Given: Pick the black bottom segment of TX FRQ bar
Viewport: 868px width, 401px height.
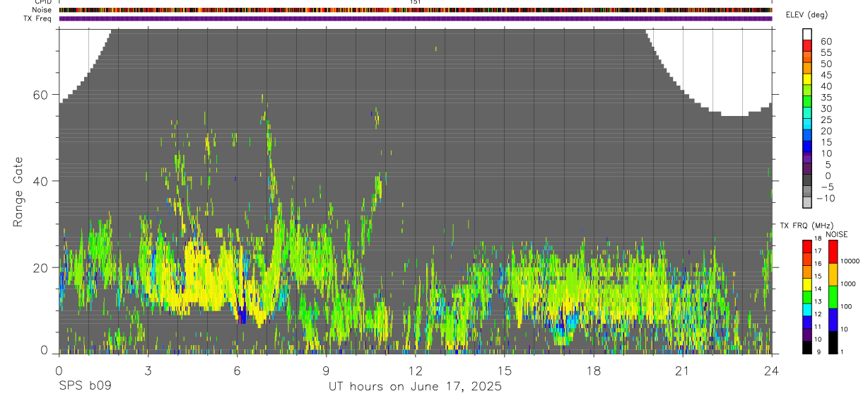Looking at the screenshot, I should pyautogui.click(x=807, y=347).
